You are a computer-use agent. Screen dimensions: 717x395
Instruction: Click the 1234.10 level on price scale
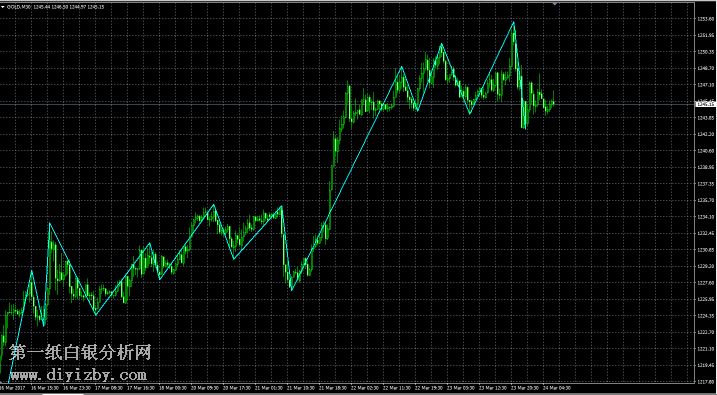(x=705, y=217)
